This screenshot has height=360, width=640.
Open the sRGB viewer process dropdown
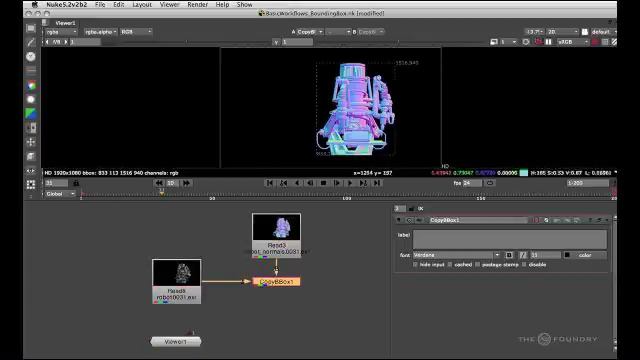coord(573,42)
